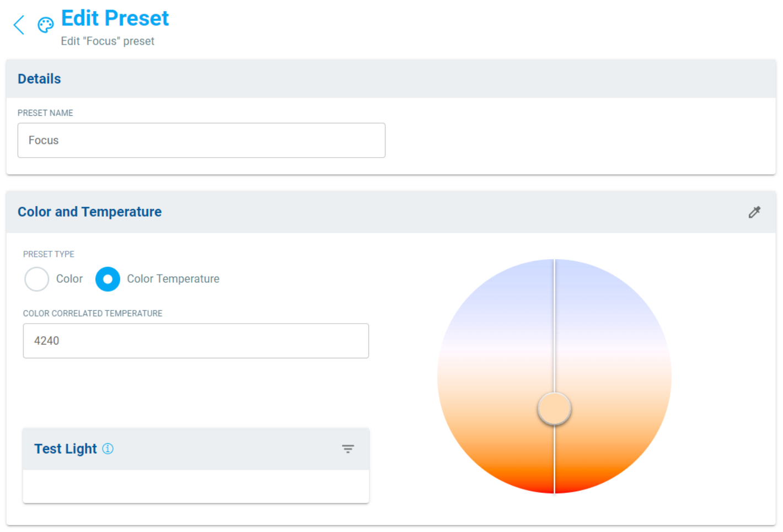The width and height of the screenshot is (783, 532).
Task: Click the palette icon beside Edit Preset
Action: coord(45,25)
